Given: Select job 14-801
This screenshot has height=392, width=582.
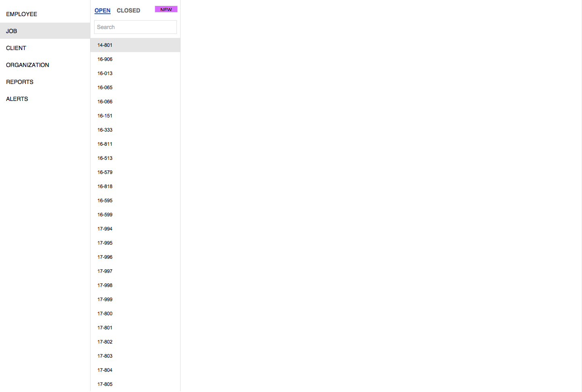Looking at the screenshot, I should pyautogui.click(x=135, y=45).
